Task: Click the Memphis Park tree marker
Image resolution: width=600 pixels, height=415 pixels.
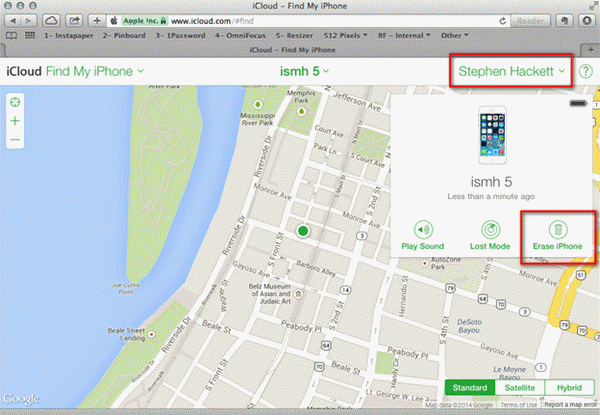Action: pos(302,111)
